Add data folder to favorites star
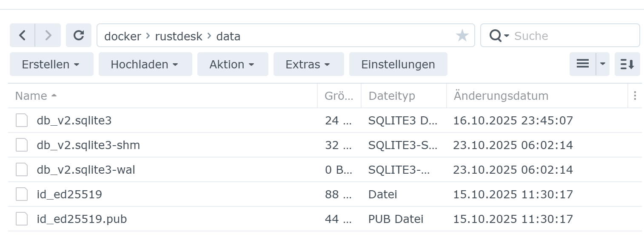Viewport: 644px width, 248px height. 462,36
